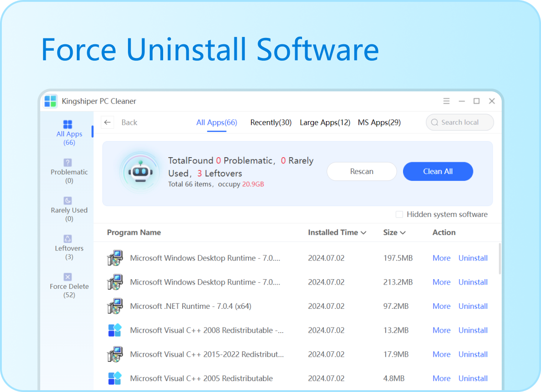541x392 pixels.
Task: Open More for Microsoft .NET Runtime
Action: [x=441, y=306]
